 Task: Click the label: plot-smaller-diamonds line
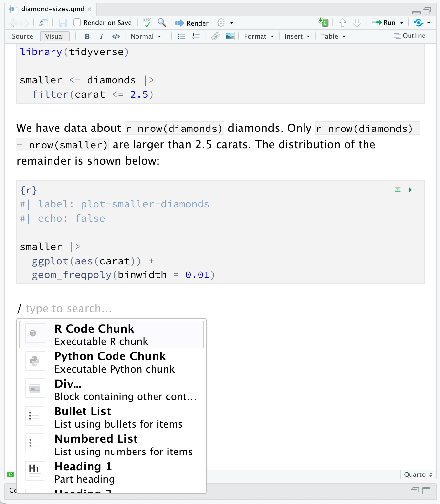(x=115, y=204)
